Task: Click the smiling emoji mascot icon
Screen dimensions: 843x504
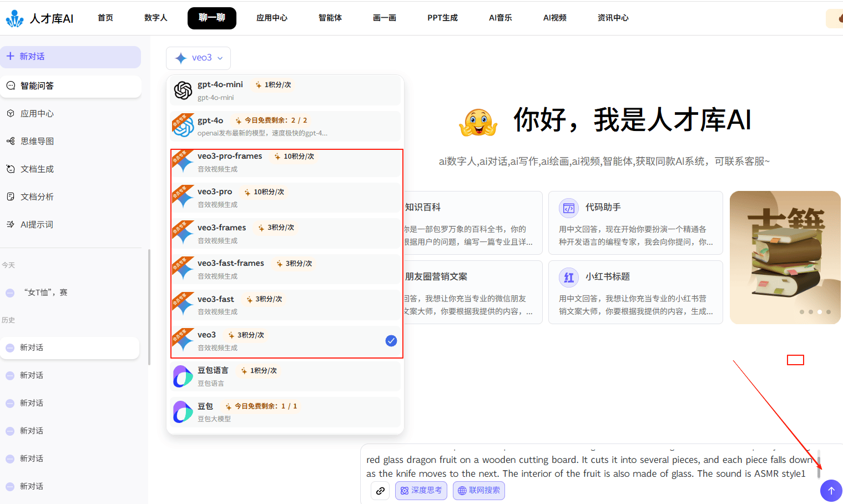Action: click(x=478, y=122)
